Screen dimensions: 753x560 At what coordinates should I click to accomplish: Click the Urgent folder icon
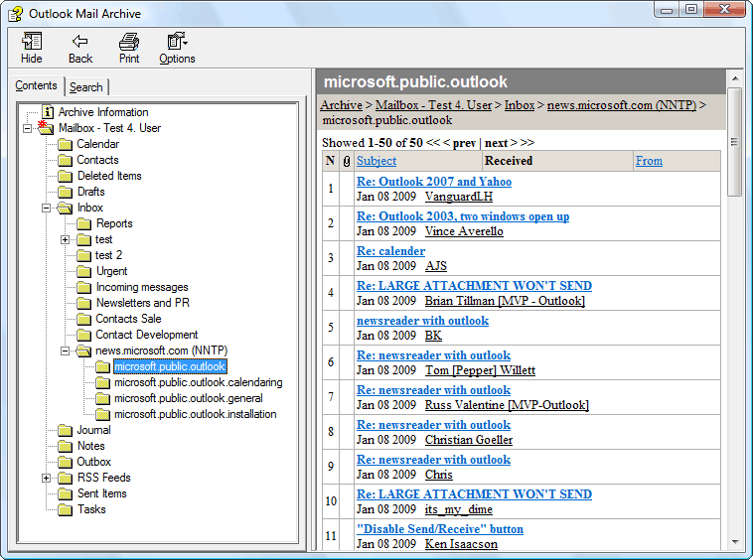point(83,272)
